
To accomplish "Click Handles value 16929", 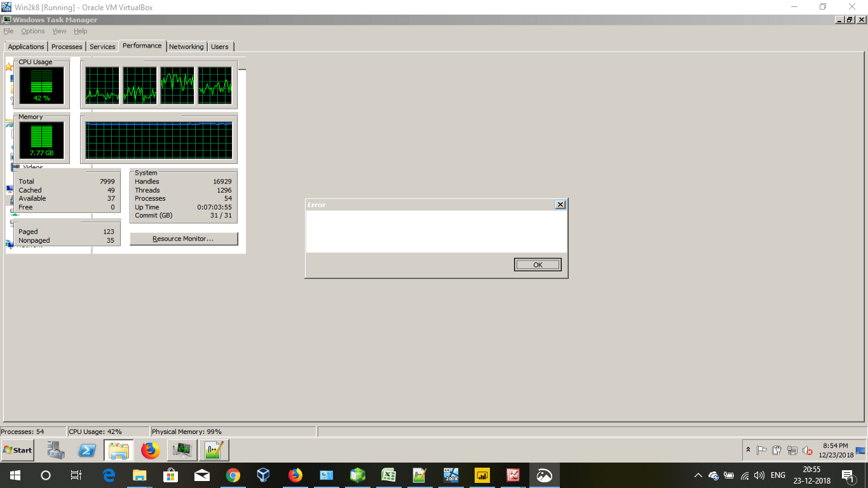I will (222, 182).
